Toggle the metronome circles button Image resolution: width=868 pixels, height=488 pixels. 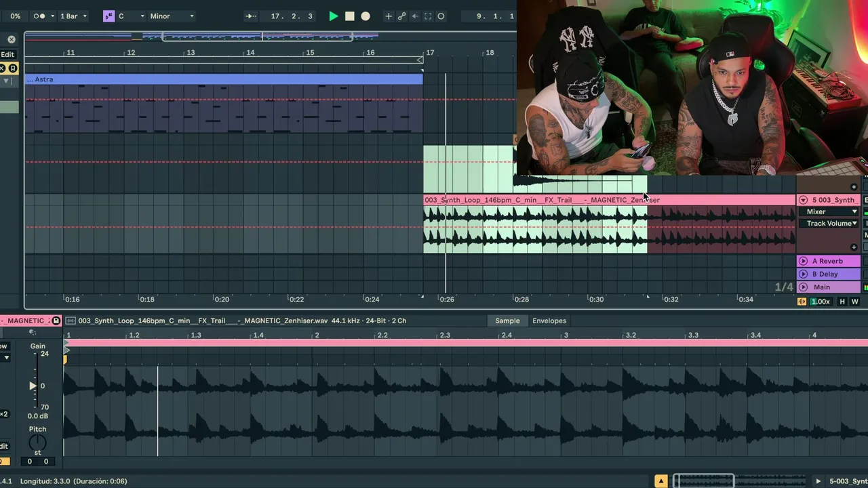point(40,16)
